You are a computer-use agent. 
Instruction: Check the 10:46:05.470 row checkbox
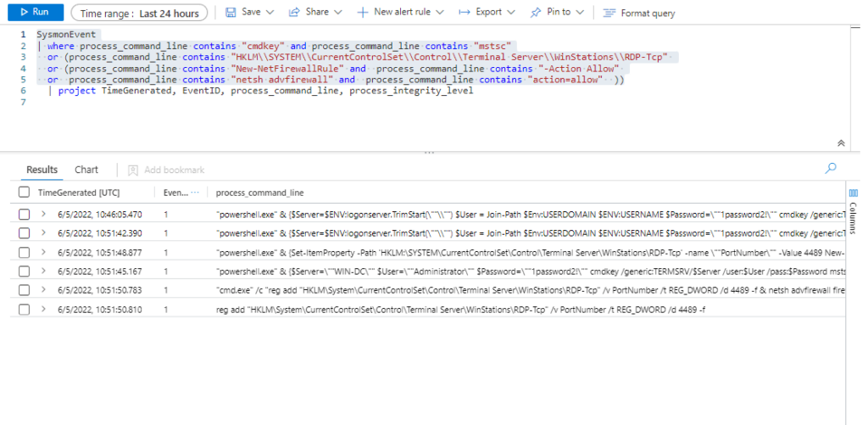24,214
